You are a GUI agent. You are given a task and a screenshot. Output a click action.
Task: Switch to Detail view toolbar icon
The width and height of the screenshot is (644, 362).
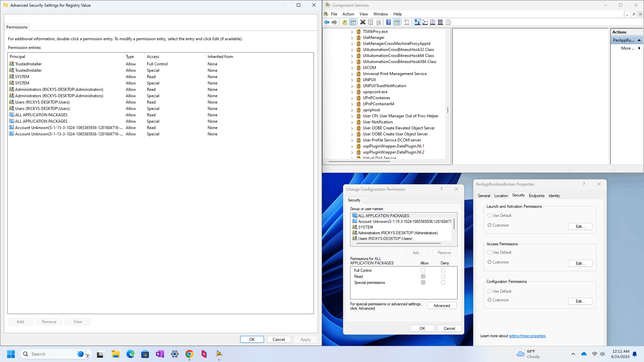(x=440, y=22)
